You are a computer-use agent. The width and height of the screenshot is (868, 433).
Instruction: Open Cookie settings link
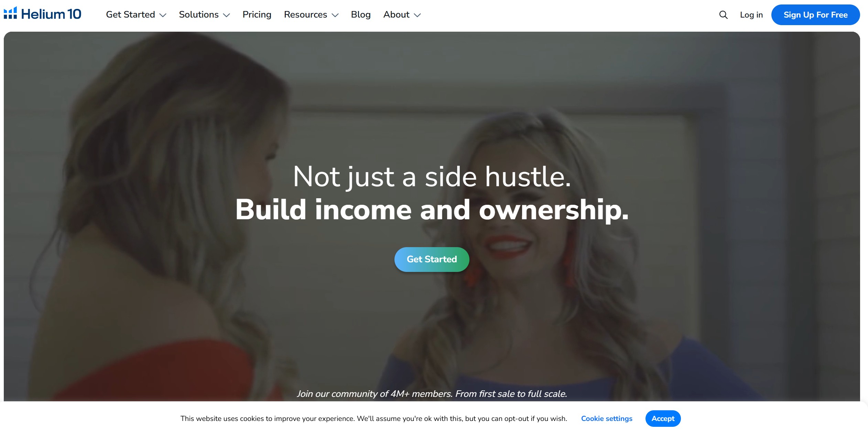point(607,418)
